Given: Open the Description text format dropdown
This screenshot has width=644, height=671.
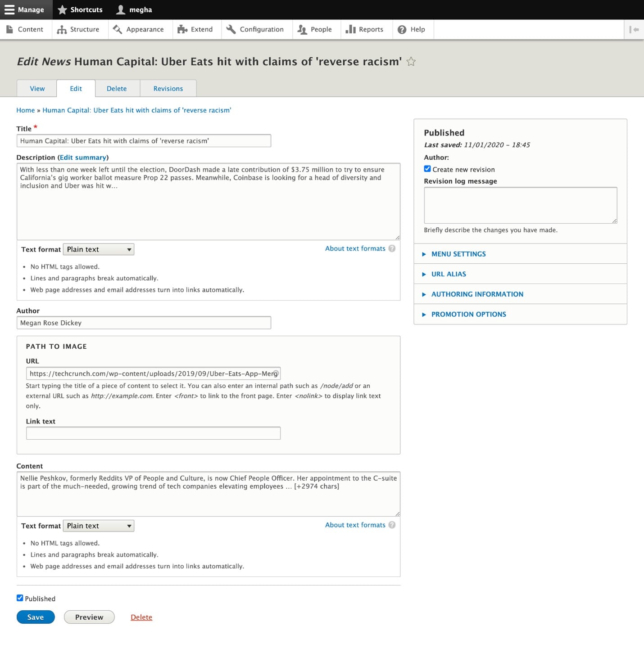Looking at the screenshot, I should point(98,249).
